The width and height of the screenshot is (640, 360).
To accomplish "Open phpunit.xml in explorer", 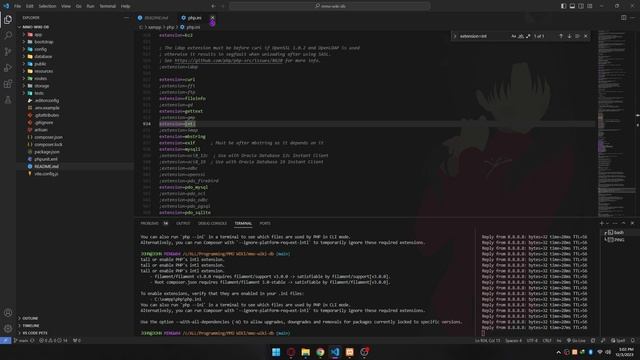I will click(x=46, y=159).
